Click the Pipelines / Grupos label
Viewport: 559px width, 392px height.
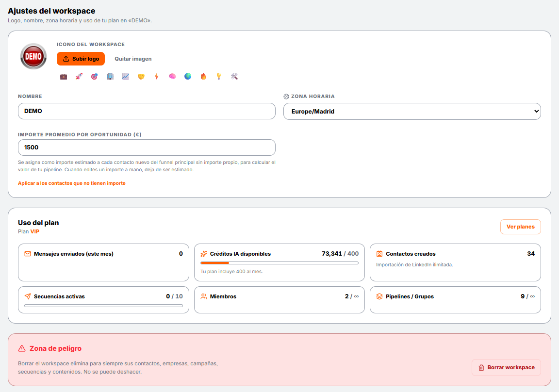pyautogui.click(x=410, y=296)
